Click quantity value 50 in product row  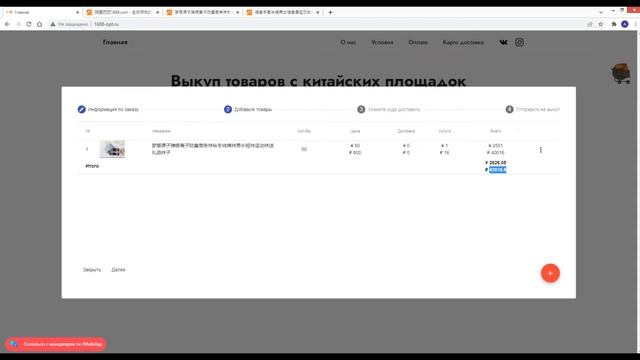pyautogui.click(x=304, y=149)
